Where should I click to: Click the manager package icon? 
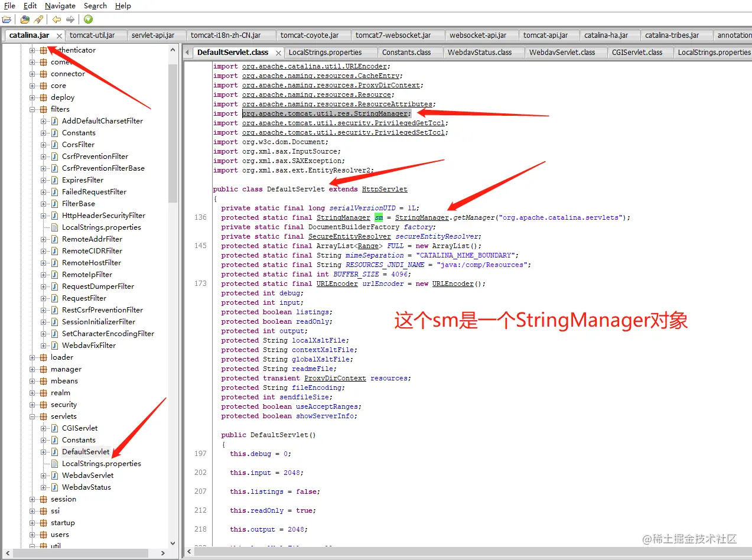pos(44,369)
